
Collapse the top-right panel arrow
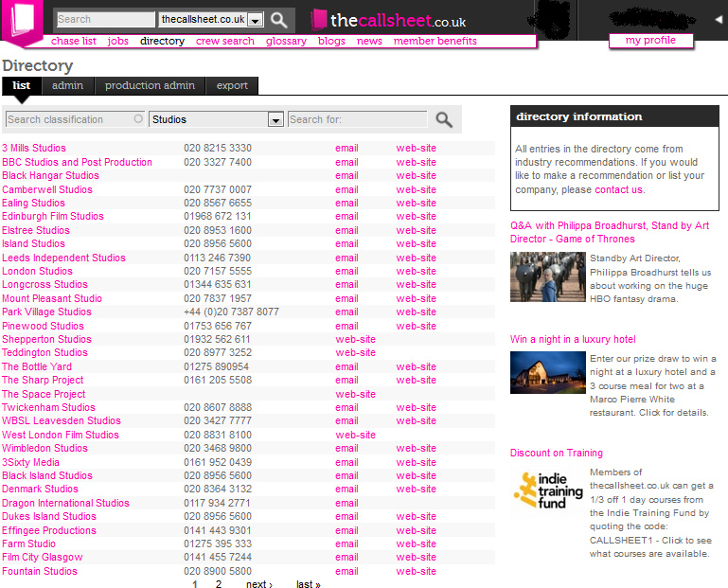719,20
